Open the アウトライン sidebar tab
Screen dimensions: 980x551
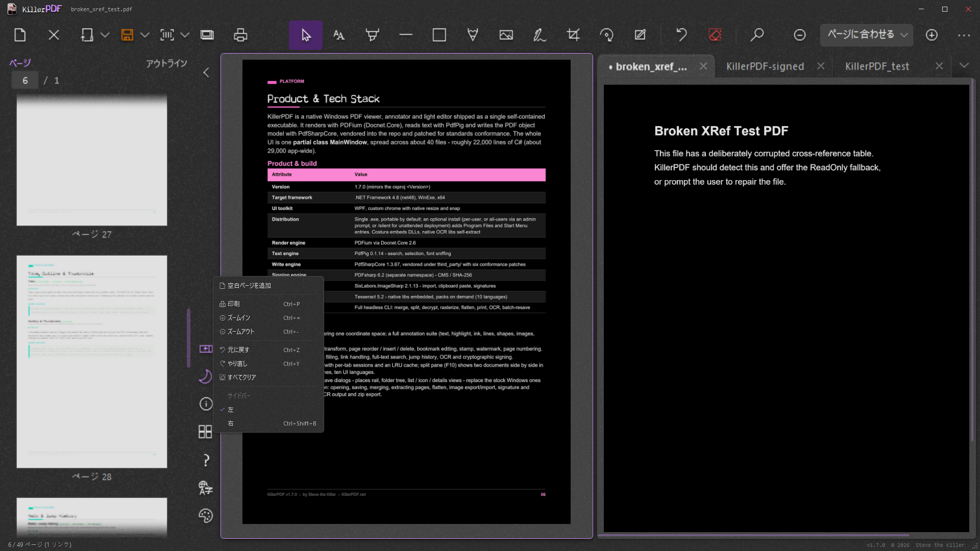pyautogui.click(x=167, y=64)
